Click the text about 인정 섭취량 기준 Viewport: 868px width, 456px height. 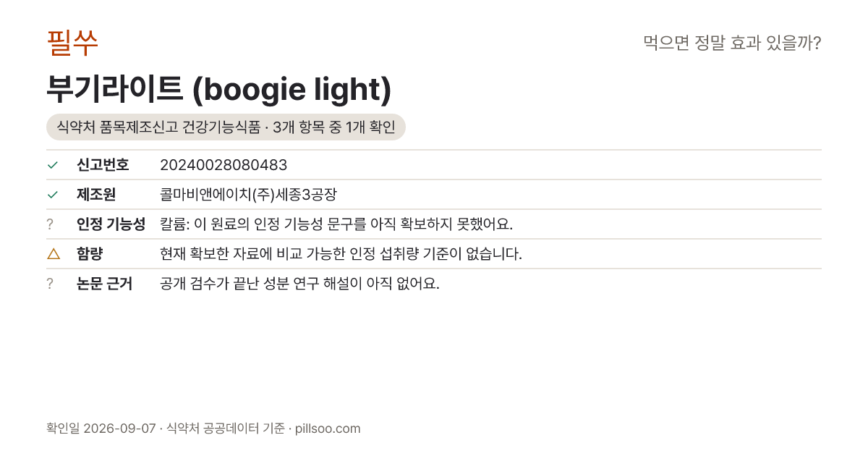click(x=341, y=254)
